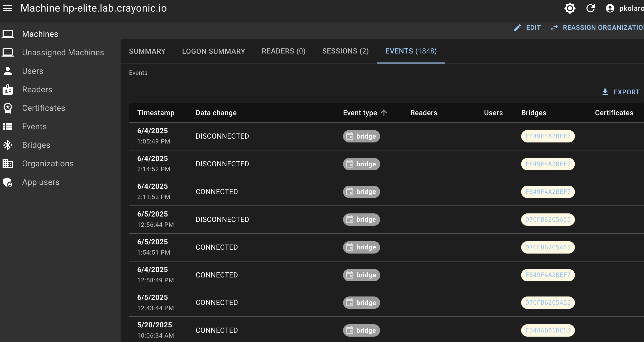Open bridge D7CFB62C5A55 in 12:43:44 PM row
Screen dimensions: 644x342
click(548, 303)
